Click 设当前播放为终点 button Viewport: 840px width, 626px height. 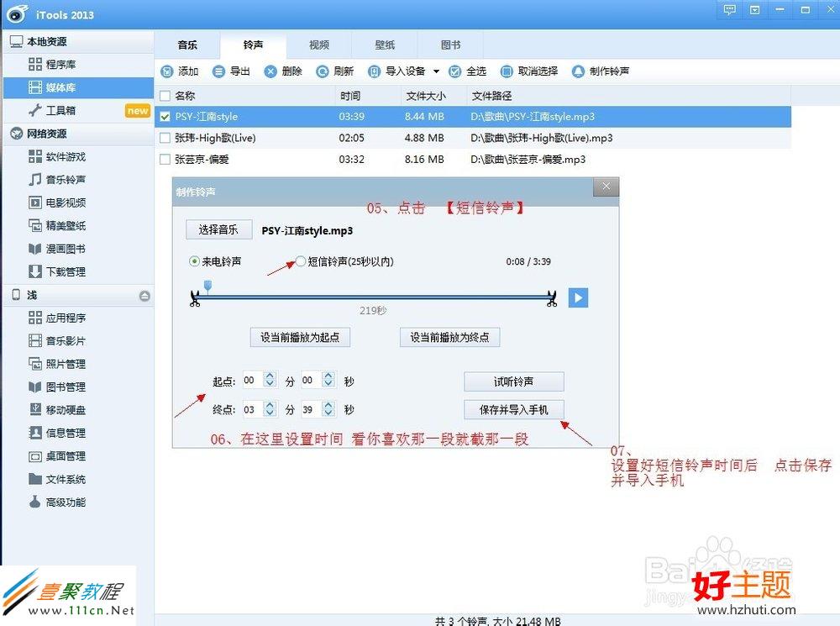click(x=449, y=337)
